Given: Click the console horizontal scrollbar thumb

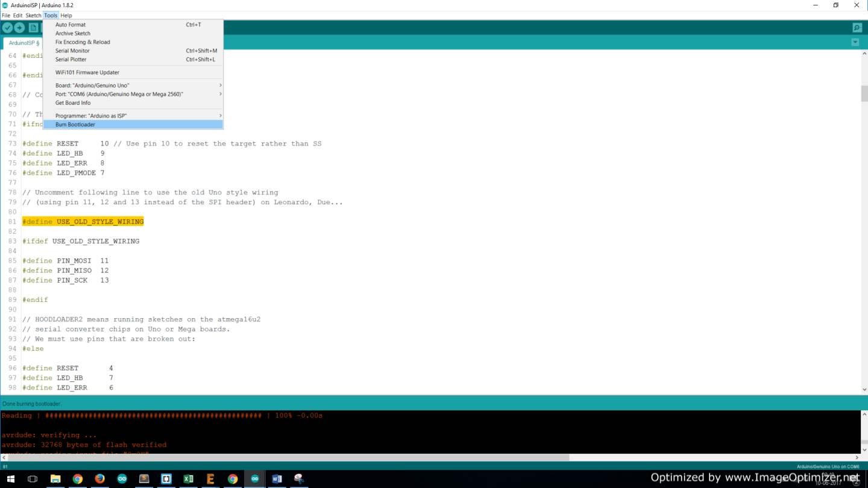Looking at the screenshot, I should [x=288, y=457].
